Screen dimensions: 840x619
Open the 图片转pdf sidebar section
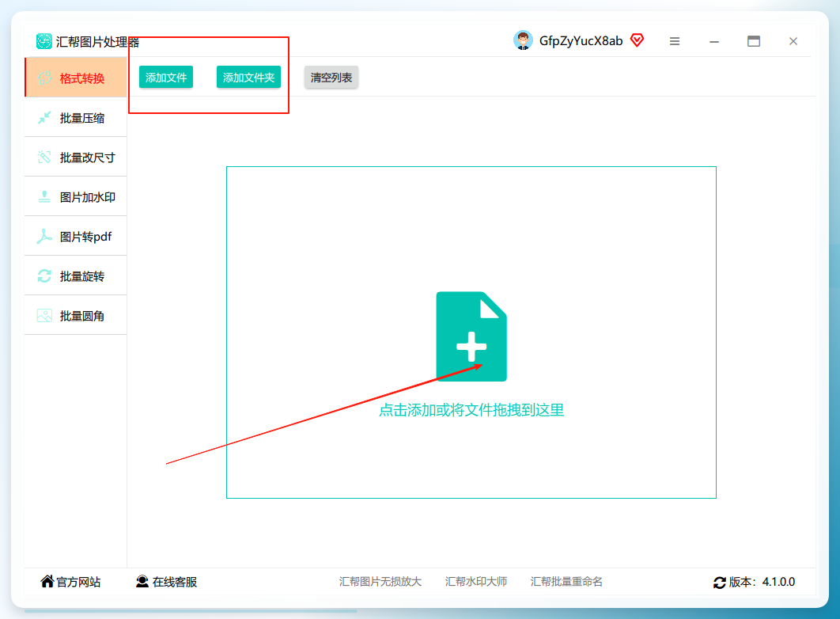coord(75,237)
